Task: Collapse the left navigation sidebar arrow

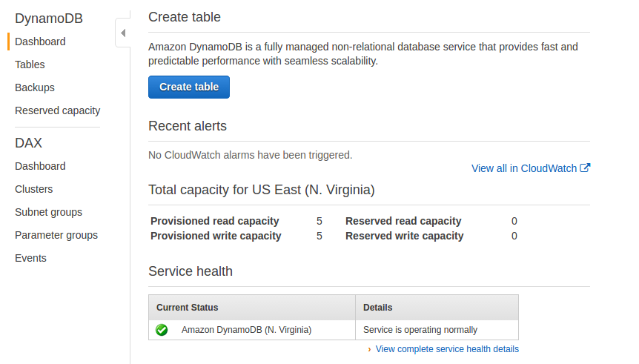Action: pos(123,33)
